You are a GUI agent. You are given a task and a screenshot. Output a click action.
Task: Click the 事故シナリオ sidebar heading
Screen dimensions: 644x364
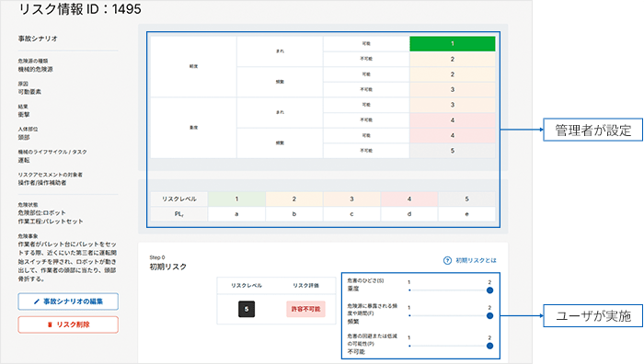[x=38, y=39]
